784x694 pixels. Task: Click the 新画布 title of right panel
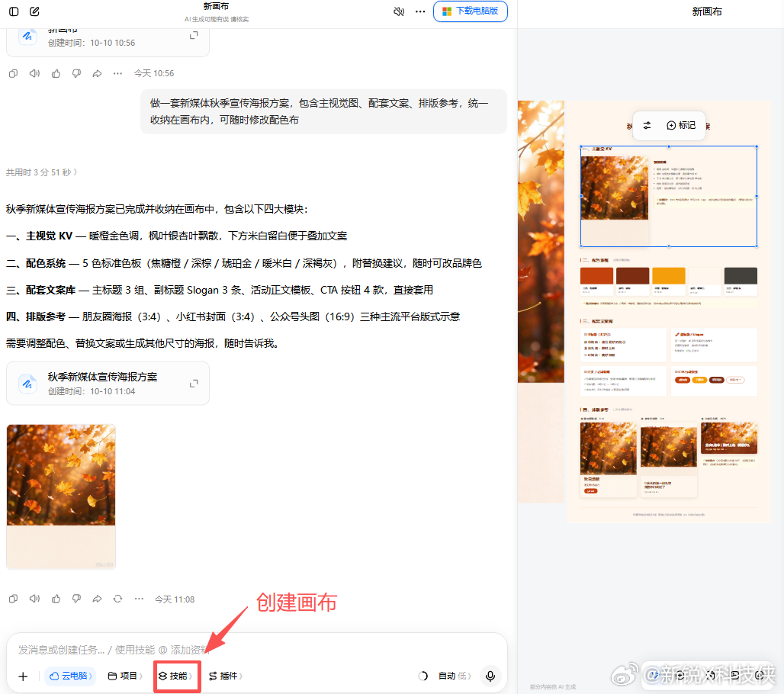(706, 12)
